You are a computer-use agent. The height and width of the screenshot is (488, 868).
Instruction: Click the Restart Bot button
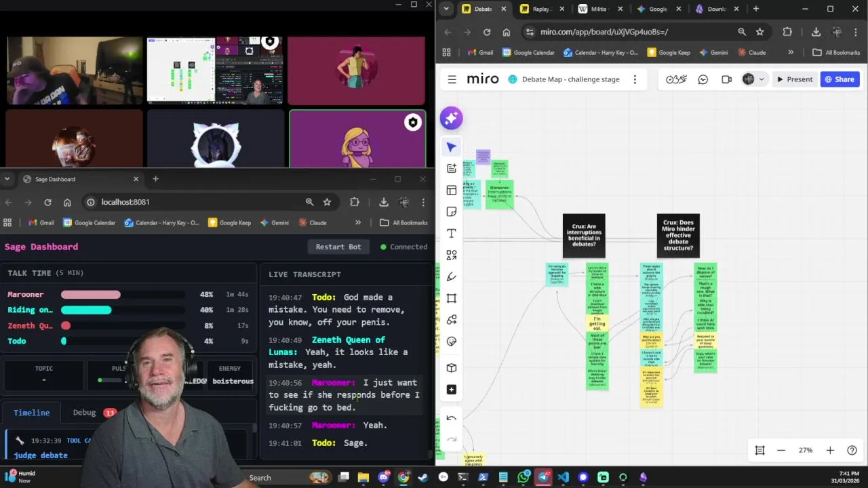click(338, 247)
